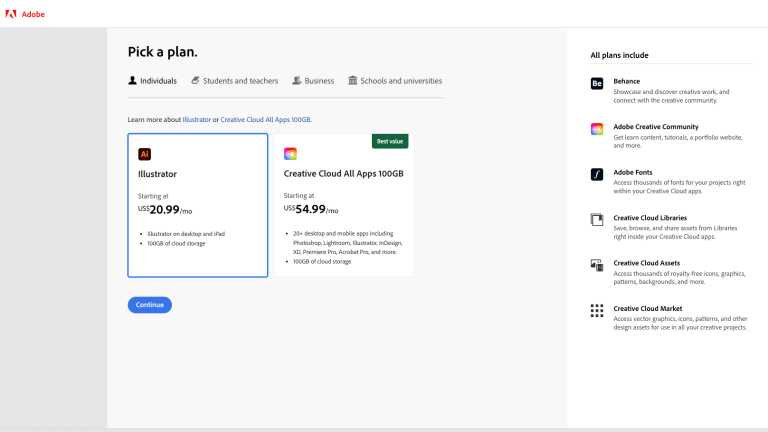Open Creative Cloud All Apps 100GB link
Viewport: 768px width, 432px height.
pos(265,119)
